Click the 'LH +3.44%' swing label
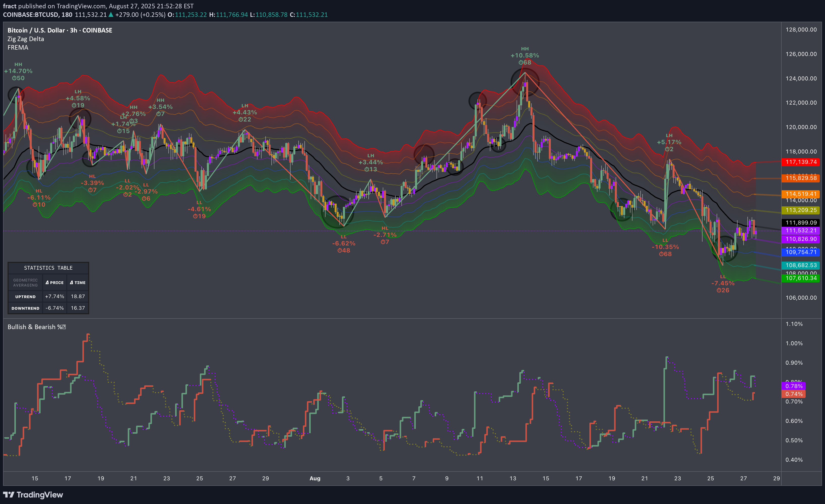Viewport: 825px width, 504px height. [371, 163]
